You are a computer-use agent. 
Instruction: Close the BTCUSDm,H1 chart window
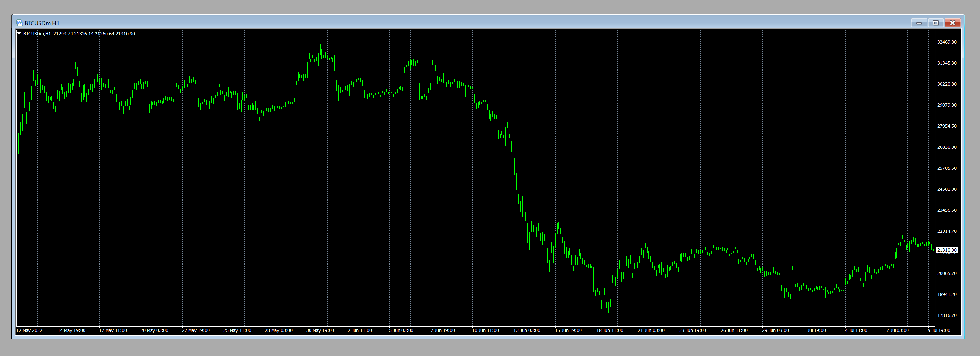coord(952,23)
